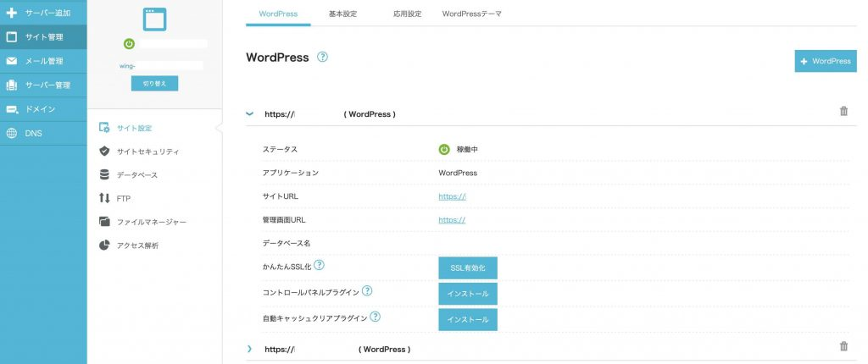
Task: Click the サイト設定 gear icon
Action: coord(104,128)
